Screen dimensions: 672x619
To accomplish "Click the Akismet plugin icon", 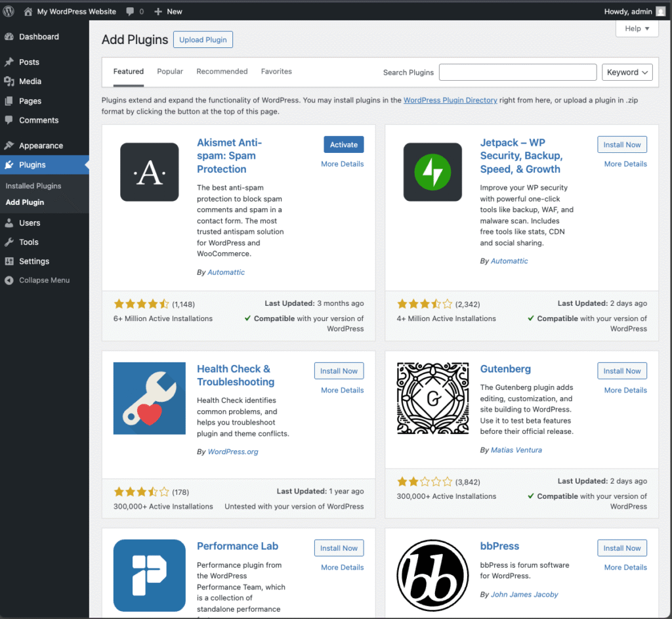I will (149, 172).
